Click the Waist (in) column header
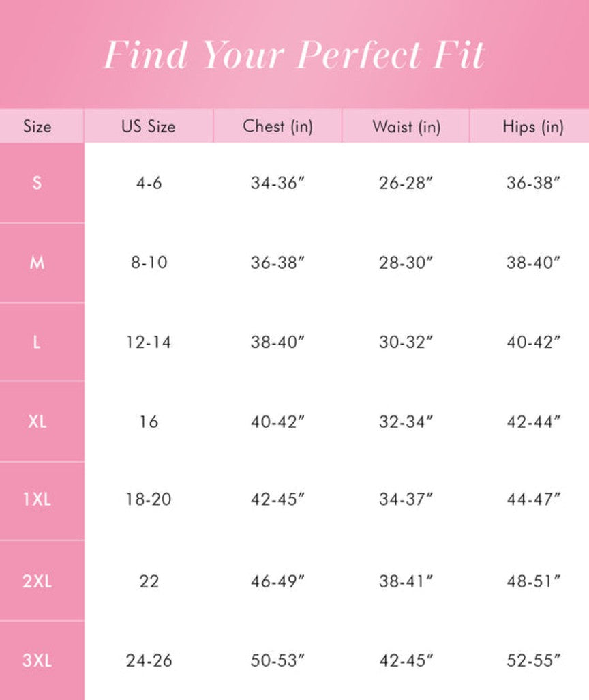 [x=406, y=126]
